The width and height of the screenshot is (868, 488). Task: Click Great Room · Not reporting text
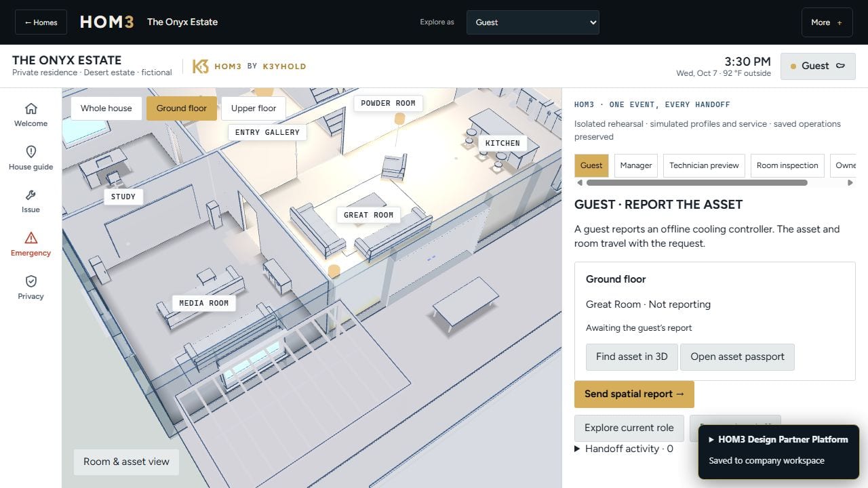pos(648,304)
